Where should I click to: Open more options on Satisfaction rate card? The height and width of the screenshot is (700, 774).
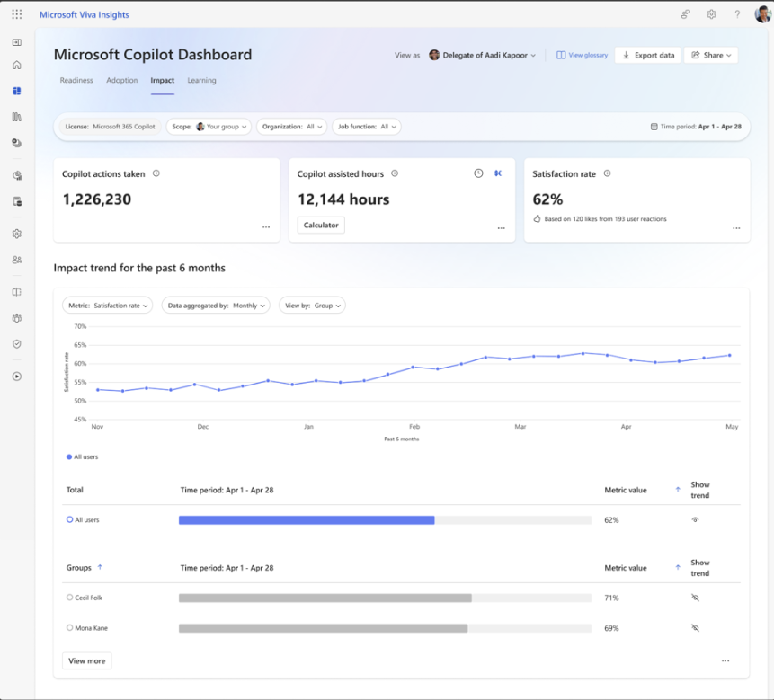coord(736,228)
